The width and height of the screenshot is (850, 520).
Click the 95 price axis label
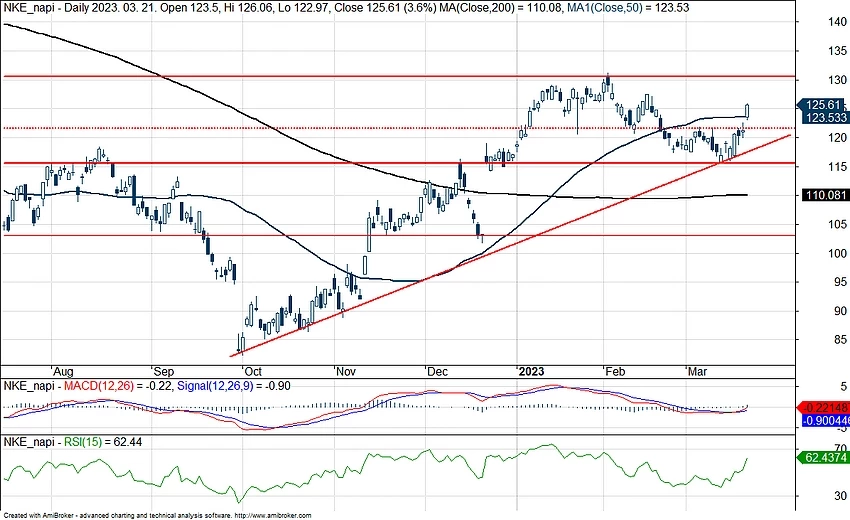coord(840,282)
